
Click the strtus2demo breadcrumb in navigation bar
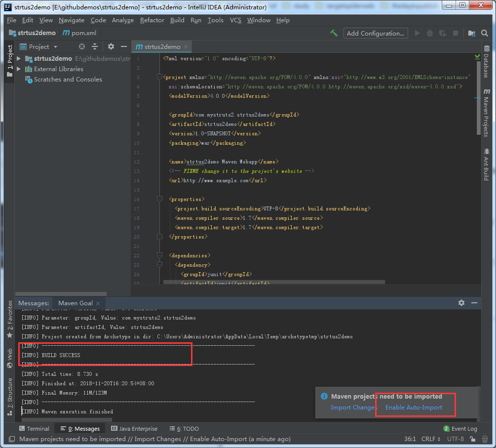click(32, 33)
